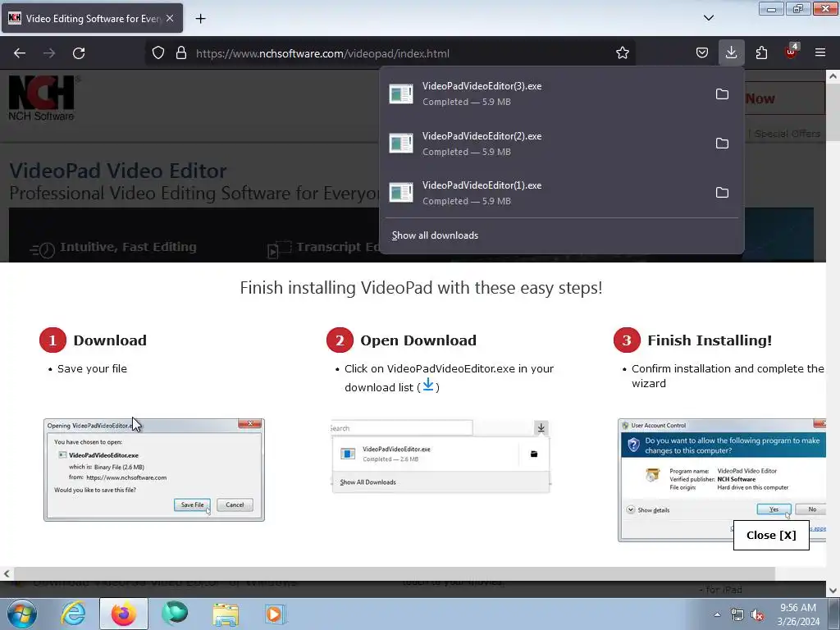The height and width of the screenshot is (630, 840).
Task: Show VideoPadVideoEditor(2).exe in its folder
Action: tap(722, 143)
